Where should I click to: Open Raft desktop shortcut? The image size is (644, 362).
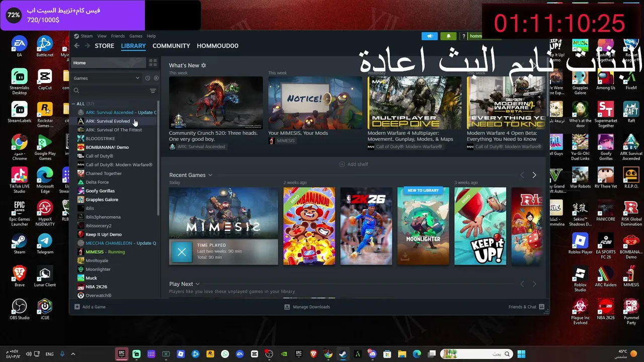coord(631,112)
